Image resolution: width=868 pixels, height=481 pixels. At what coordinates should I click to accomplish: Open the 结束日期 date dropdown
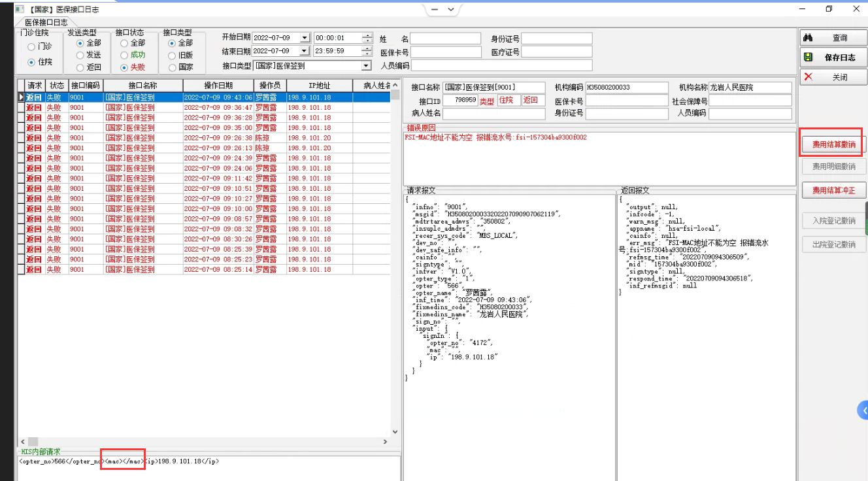[304, 51]
